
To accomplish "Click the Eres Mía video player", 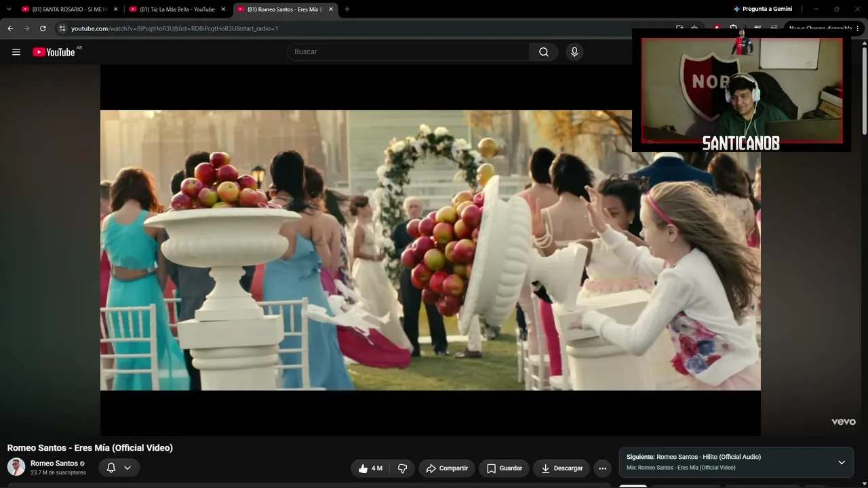I will [431, 250].
